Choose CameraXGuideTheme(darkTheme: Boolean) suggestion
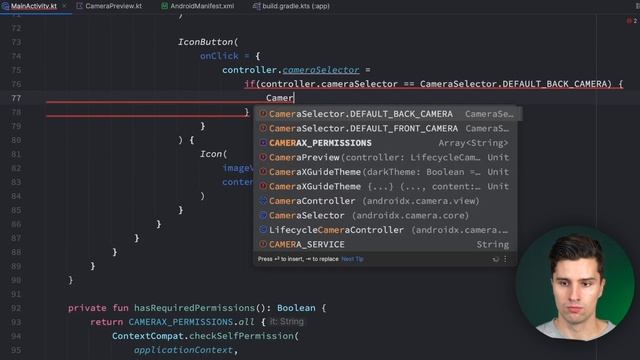Screen dimensions: 640x360 386,172
